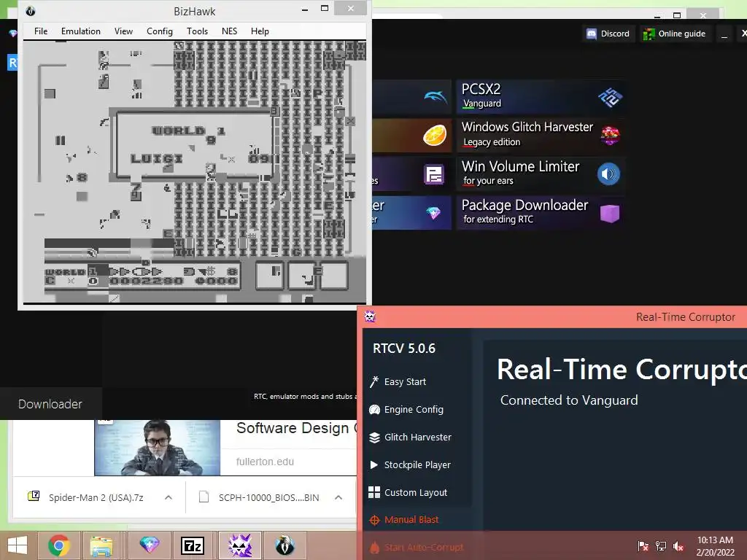Click the Discord logo icon
Screen dimensions: 747x560
[x=591, y=34]
